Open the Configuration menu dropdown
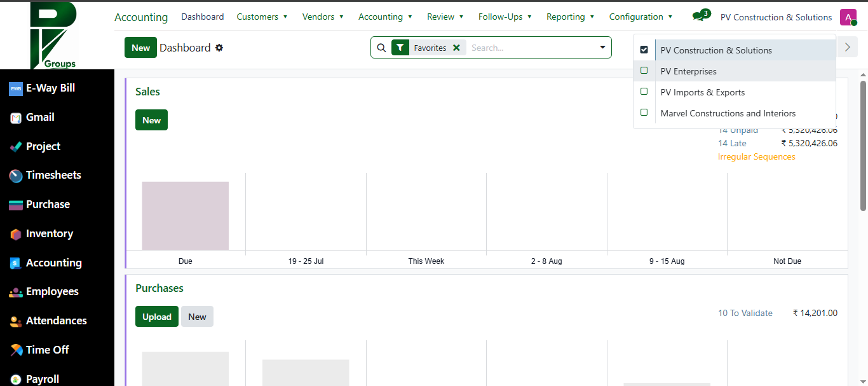Image resolution: width=868 pixels, height=386 pixels. (x=641, y=17)
